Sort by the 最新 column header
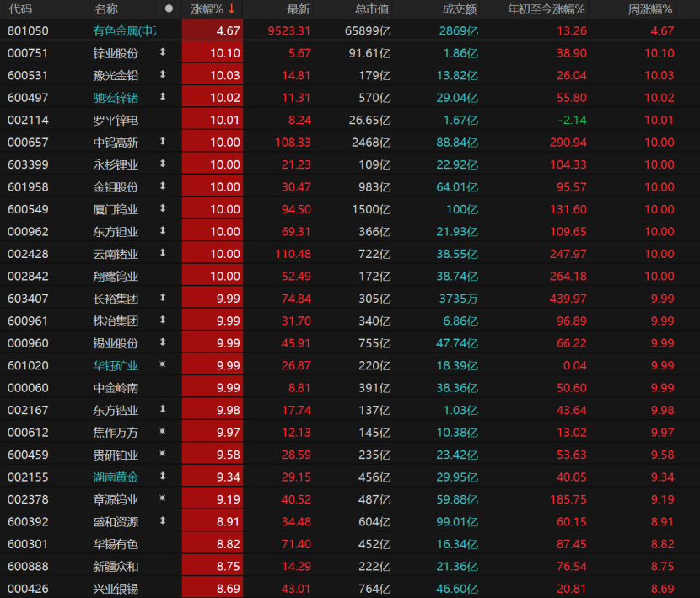 (x=299, y=9)
